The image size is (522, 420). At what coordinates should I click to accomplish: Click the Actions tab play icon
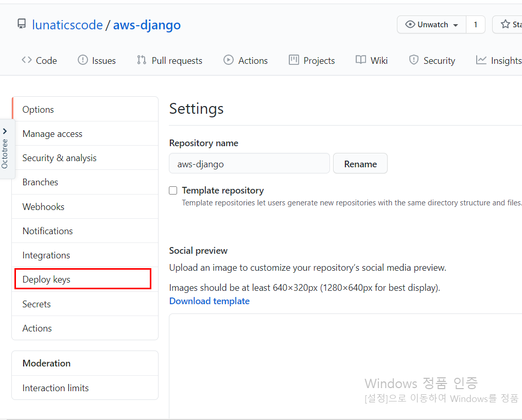(229, 60)
